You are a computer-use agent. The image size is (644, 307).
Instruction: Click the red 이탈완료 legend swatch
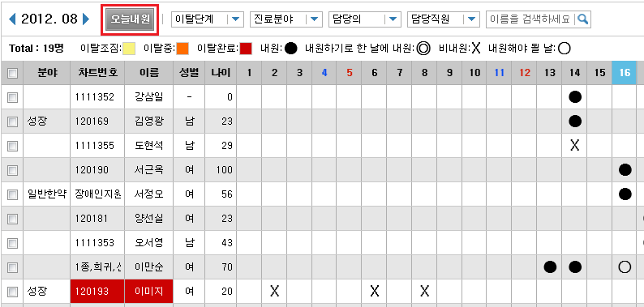tap(246, 49)
